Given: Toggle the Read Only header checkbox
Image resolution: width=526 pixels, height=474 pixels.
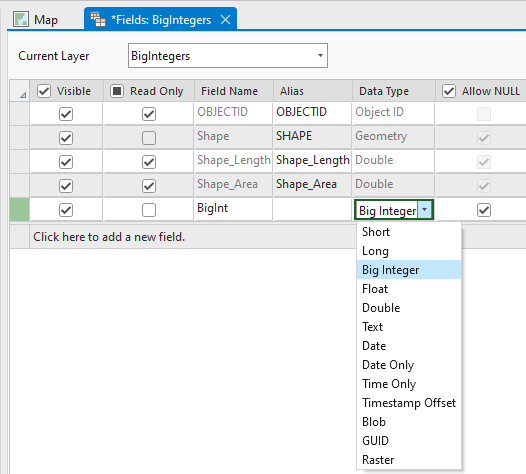Looking at the screenshot, I should [x=117, y=91].
